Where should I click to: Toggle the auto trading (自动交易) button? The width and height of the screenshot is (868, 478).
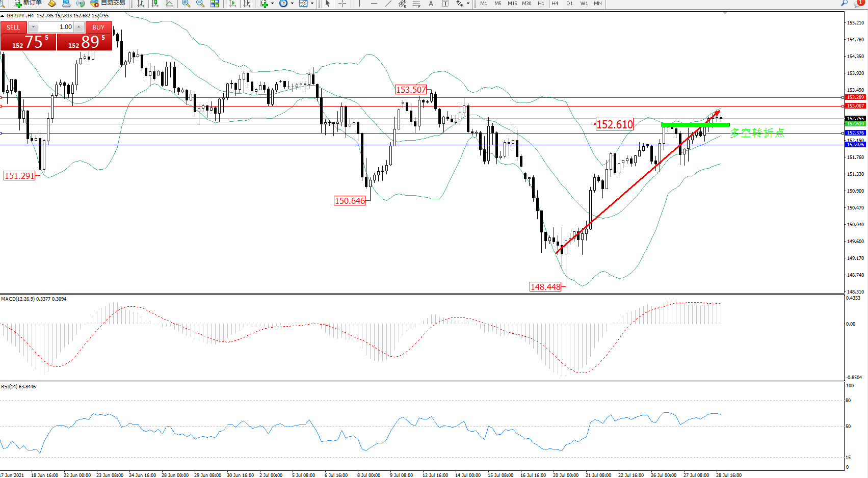click(108, 3)
